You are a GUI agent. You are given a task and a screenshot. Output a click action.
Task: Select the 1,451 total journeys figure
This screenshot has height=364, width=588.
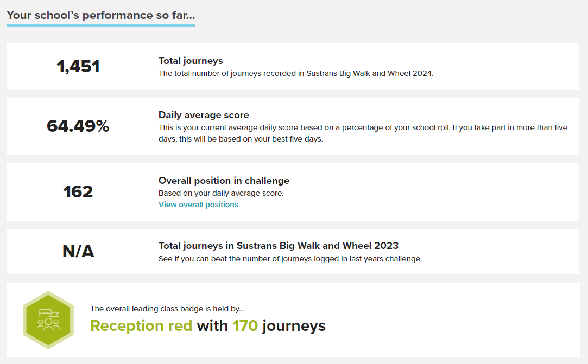pyautogui.click(x=78, y=67)
